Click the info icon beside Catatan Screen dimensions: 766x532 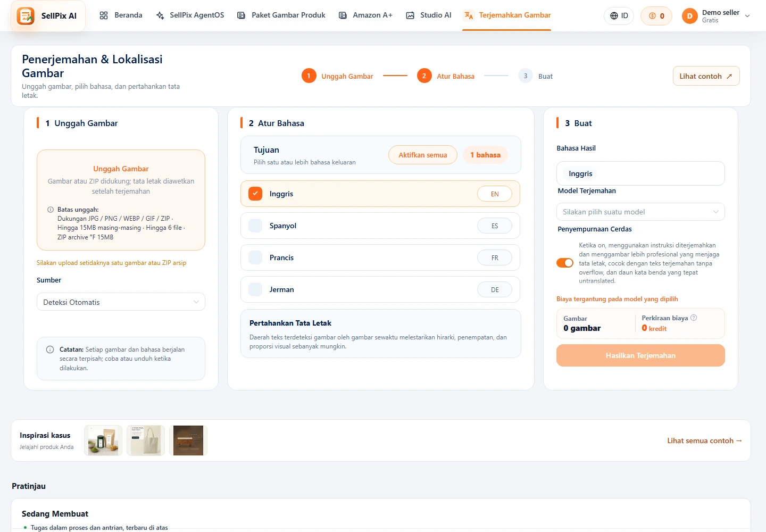pyautogui.click(x=50, y=350)
